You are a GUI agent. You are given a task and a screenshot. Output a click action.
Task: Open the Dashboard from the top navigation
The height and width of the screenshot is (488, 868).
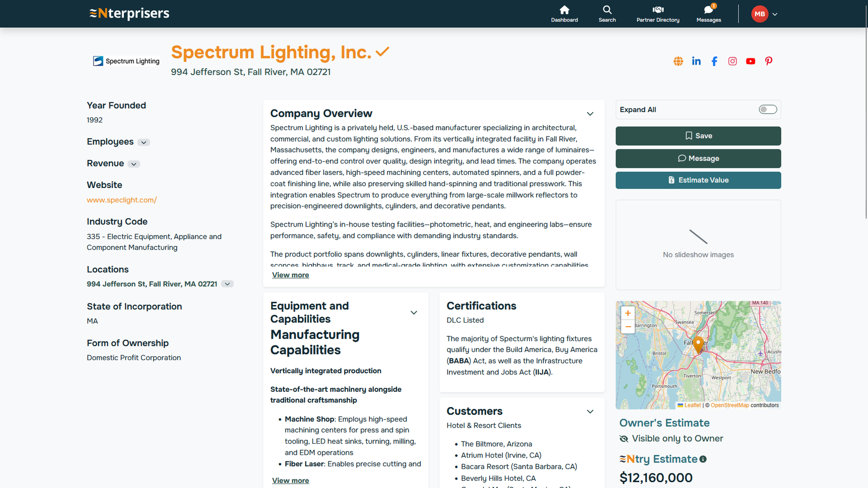[564, 14]
